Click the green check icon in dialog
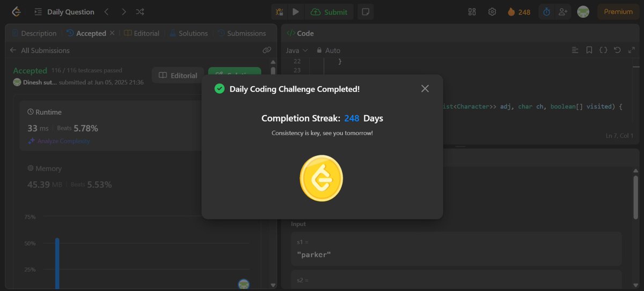The width and height of the screenshot is (644, 291). coord(219,88)
